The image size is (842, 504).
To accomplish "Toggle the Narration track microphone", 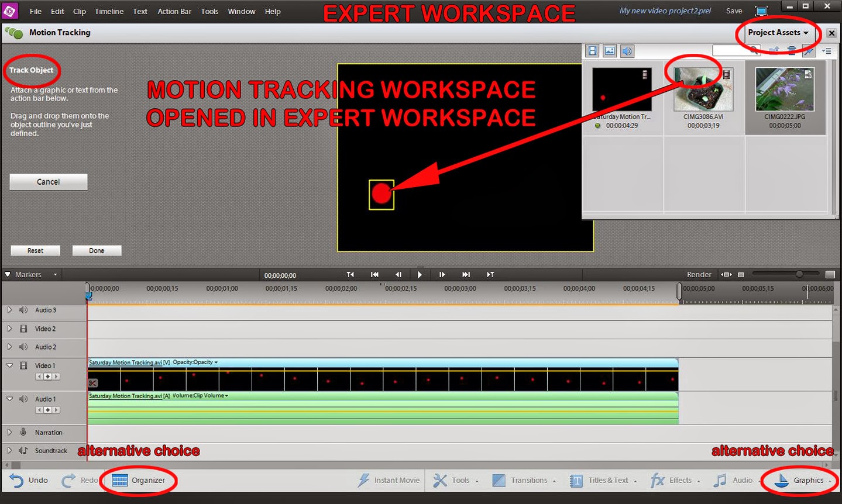I will click(23, 432).
